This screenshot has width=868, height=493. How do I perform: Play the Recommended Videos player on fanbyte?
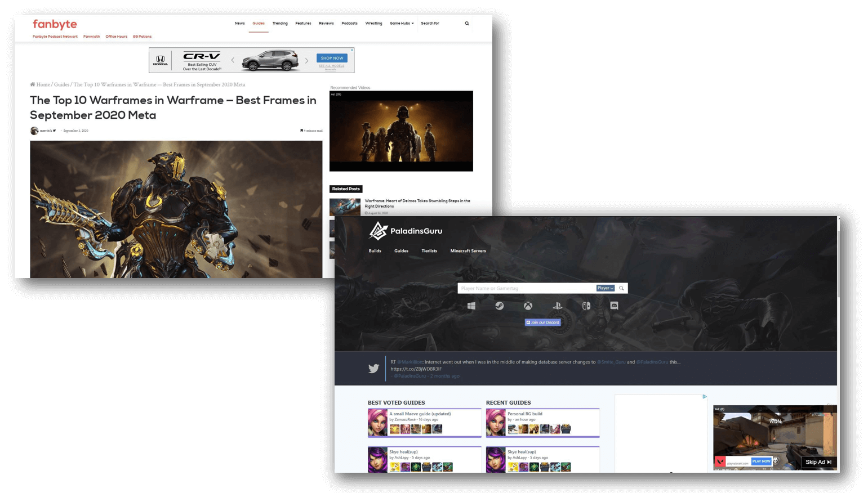click(x=401, y=131)
